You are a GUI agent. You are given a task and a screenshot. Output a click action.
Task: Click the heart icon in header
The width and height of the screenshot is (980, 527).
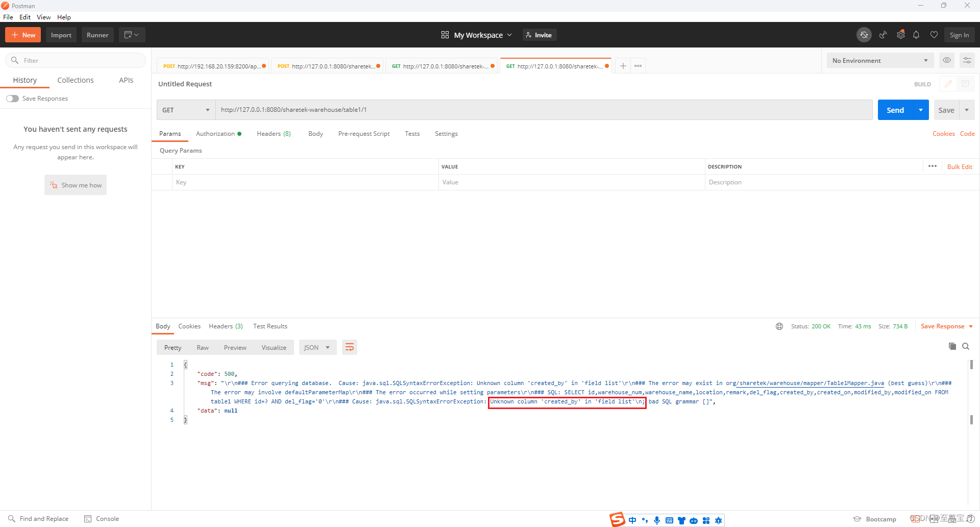(934, 35)
